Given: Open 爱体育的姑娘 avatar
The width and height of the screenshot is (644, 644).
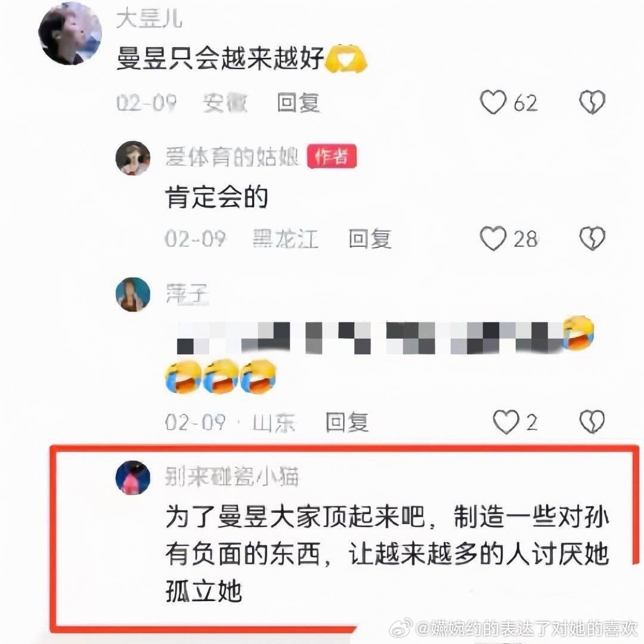Looking at the screenshot, I should click(132, 158).
